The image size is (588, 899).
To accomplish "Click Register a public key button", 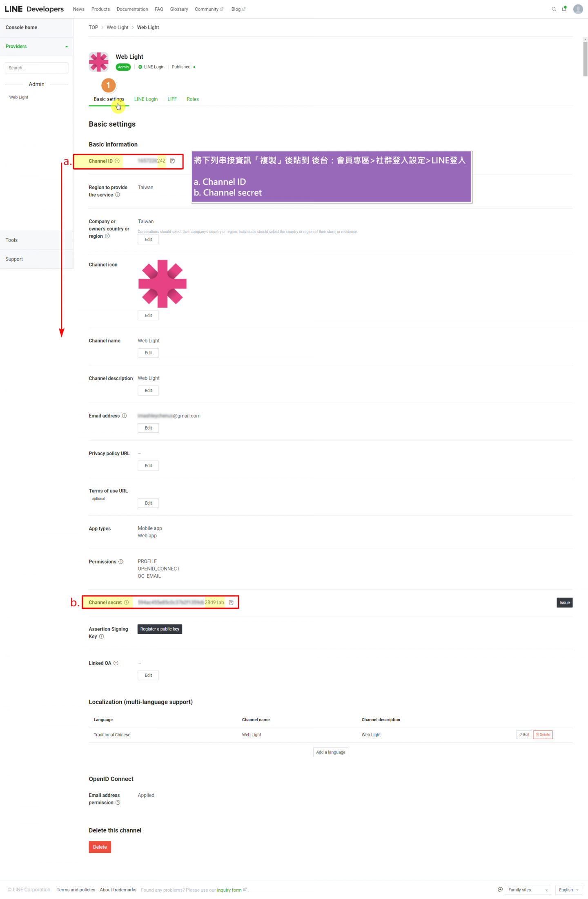I will point(160,629).
